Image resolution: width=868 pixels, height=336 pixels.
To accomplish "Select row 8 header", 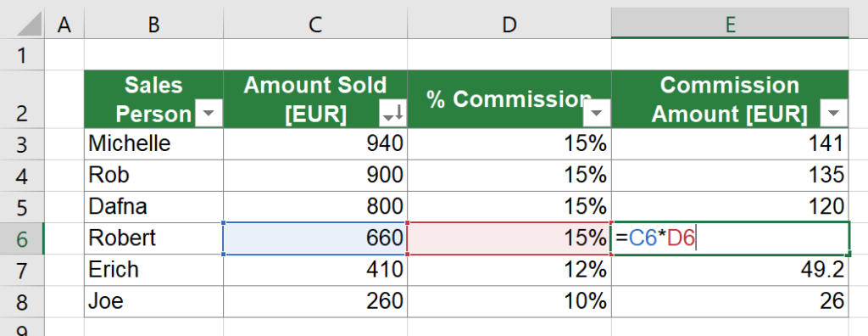I will click(22, 301).
